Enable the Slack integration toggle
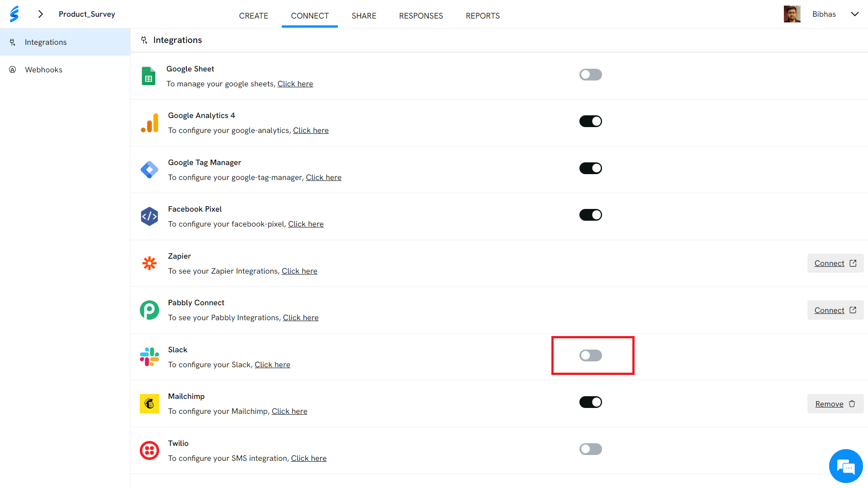The height and width of the screenshot is (488, 868). (591, 355)
